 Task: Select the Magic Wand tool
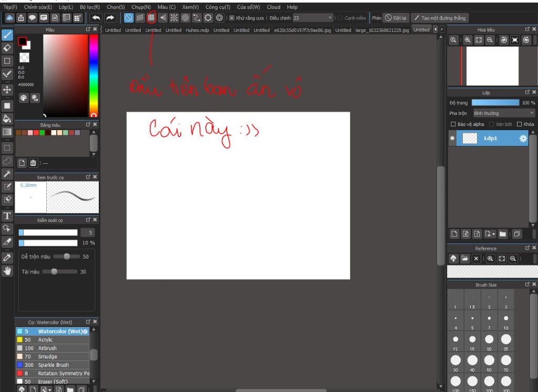point(7,174)
